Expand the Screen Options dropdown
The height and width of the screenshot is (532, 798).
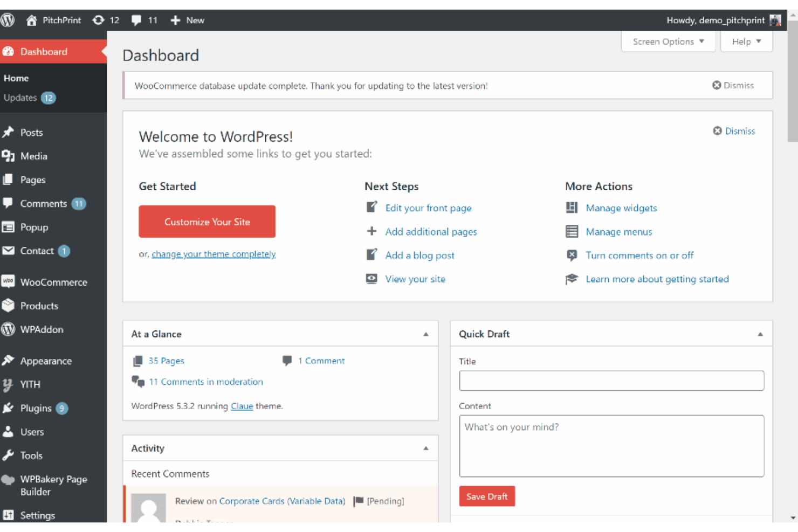click(x=668, y=42)
